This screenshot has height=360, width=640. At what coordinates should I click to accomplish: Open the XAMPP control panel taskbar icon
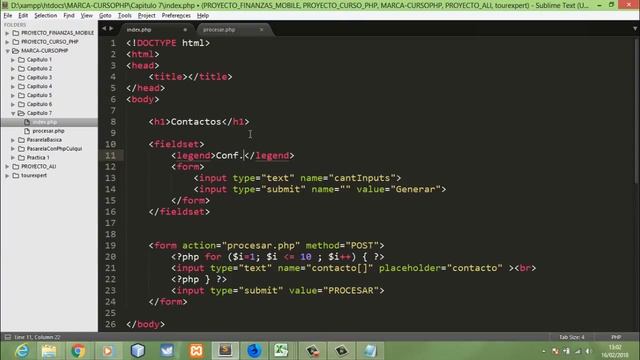tap(196, 351)
